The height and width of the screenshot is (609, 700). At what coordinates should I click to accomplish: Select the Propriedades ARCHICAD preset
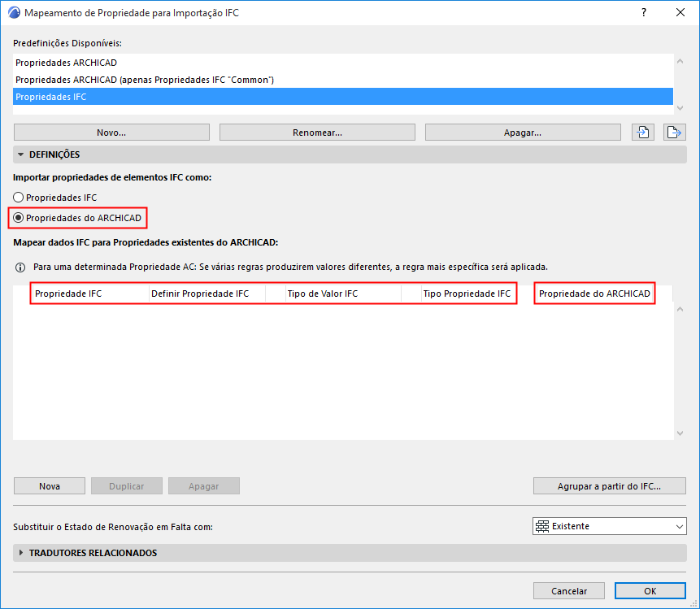343,63
